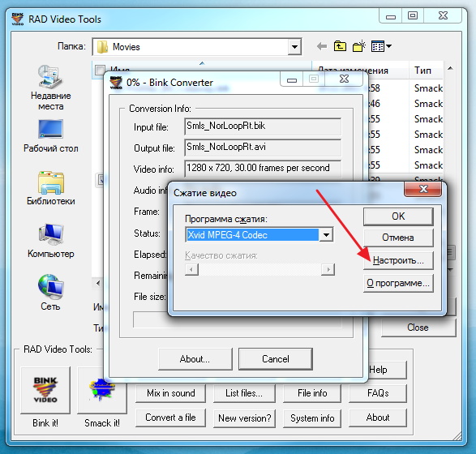Open Библиотеки sidebar icon
Viewport: 476px width, 454px height.
click(51, 188)
